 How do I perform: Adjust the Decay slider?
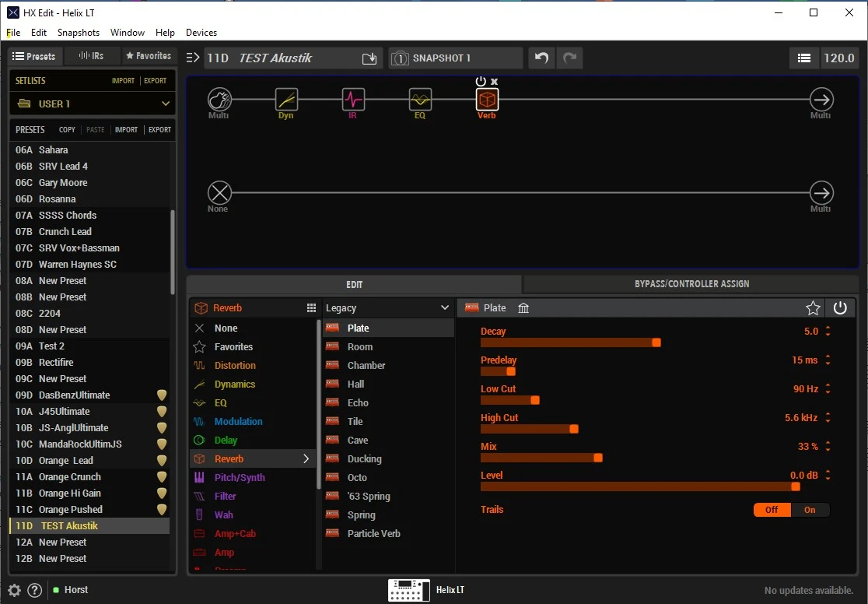[x=656, y=342]
